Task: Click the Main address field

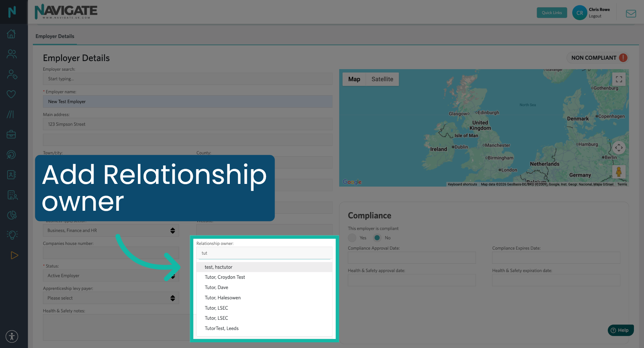Action: coord(188,124)
